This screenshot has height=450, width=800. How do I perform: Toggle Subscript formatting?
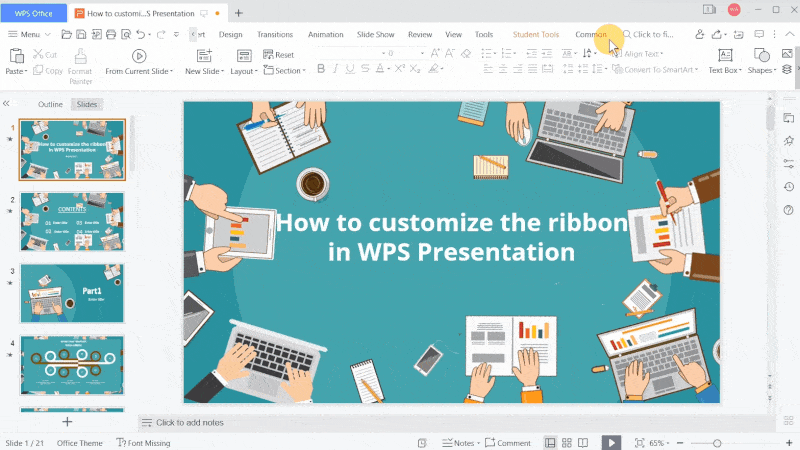pyautogui.click(x=415, y=68)
